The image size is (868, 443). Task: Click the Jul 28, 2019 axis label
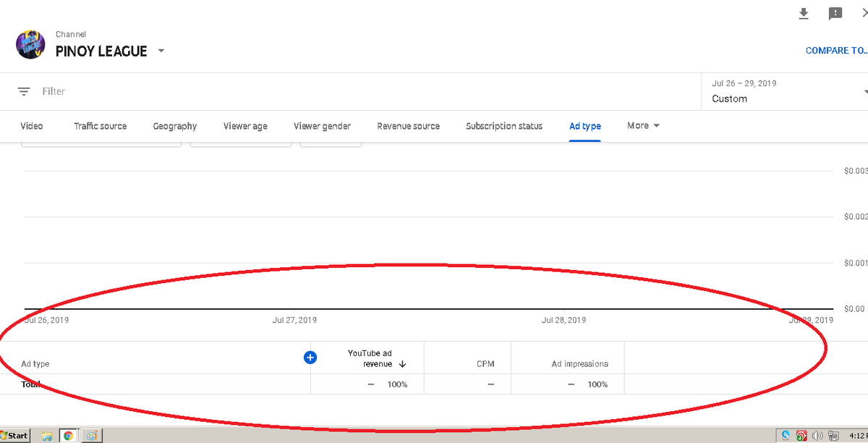pyautogui.click(x=563, y=320)
